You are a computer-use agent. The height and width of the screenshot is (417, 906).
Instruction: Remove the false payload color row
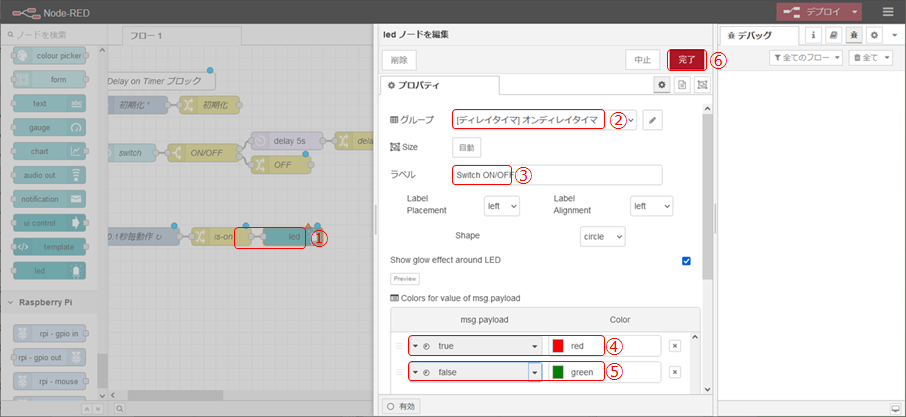[x=674, y=372]
